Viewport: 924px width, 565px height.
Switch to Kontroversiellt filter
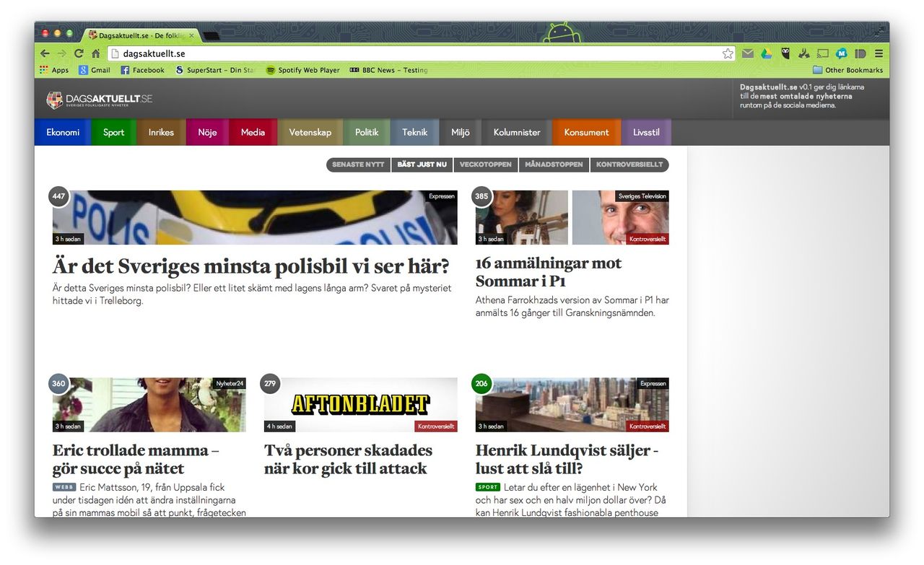pyautogui.click(x=629, y=165)
